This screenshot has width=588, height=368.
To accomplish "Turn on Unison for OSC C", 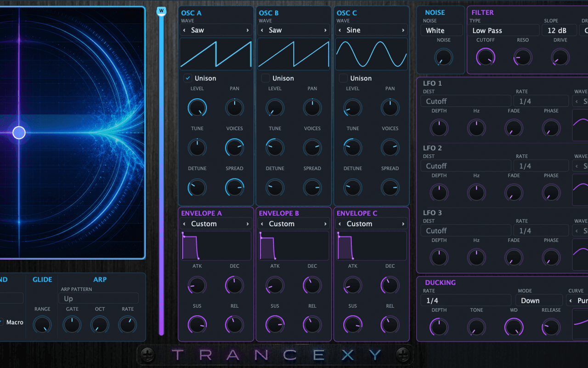I will point(343,78).
